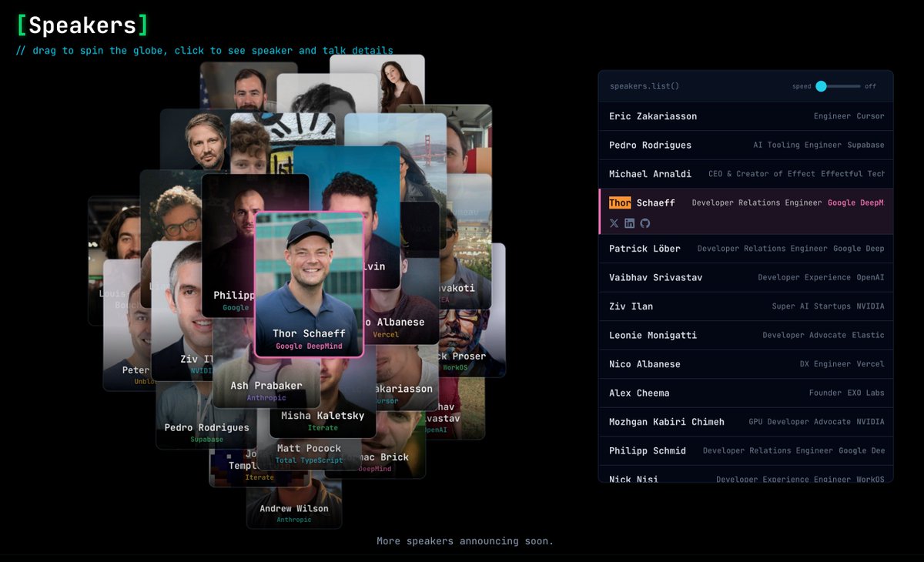The width and height of the screenshot is (924, 562).
Task: Click the globe speed slider handle
Action: click(x=821, y=86)
